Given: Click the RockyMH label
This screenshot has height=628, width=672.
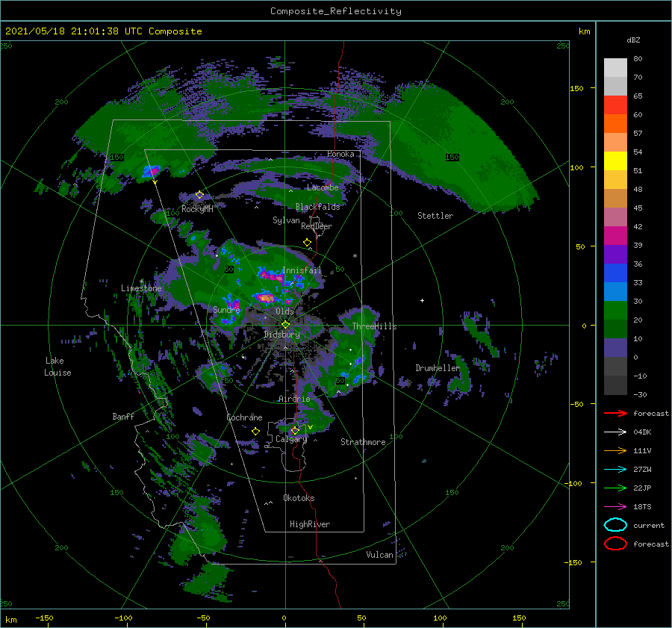Looking at the screenshot, I should pos(197,209).
